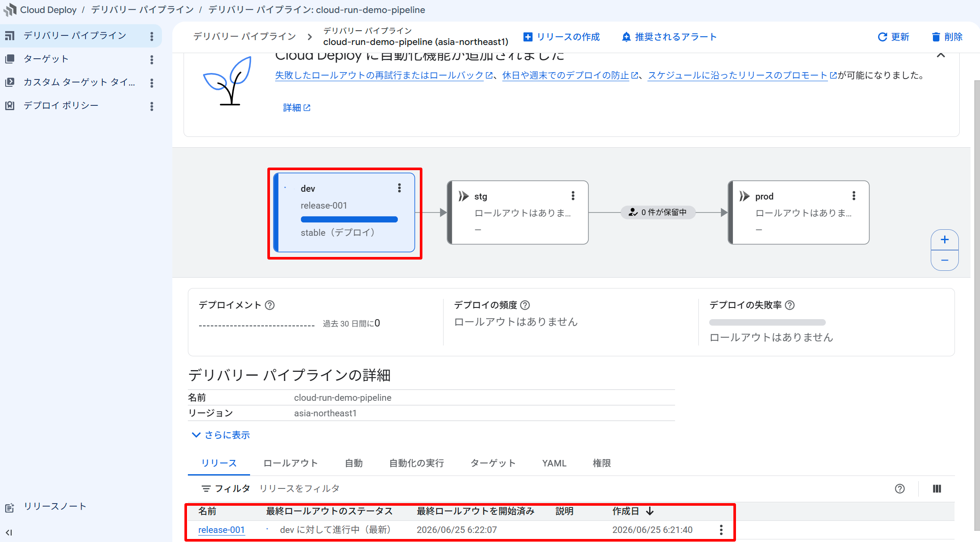Click the prod promote arrow icon
Screen dimensions: 980x542
pyautogui.click(x=744, y=196)
